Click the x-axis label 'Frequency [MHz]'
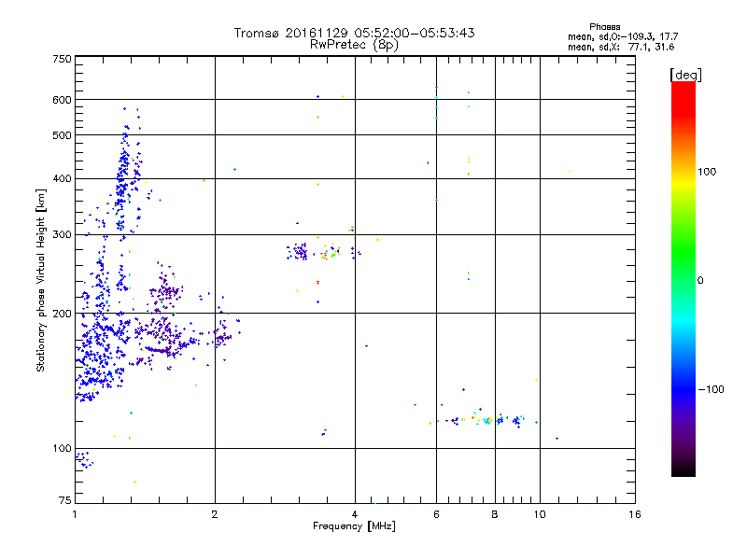Image resolution: width=747 pixels, height=560 pixels. coord(354,526)
